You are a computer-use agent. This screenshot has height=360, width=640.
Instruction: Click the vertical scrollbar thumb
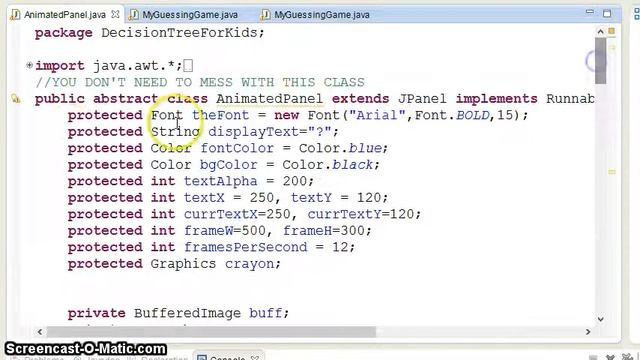pyautogui.click(x=600, y=60)
